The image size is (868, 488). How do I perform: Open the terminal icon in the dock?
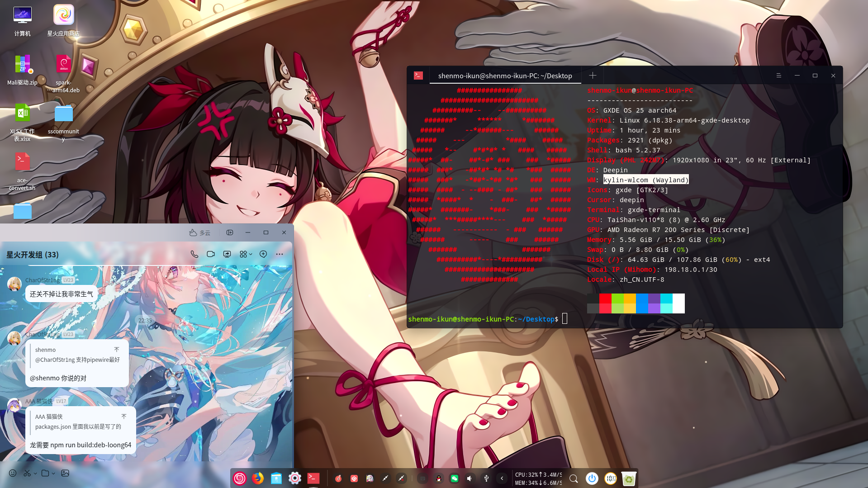pyautogui.click(x=313, y=478)
